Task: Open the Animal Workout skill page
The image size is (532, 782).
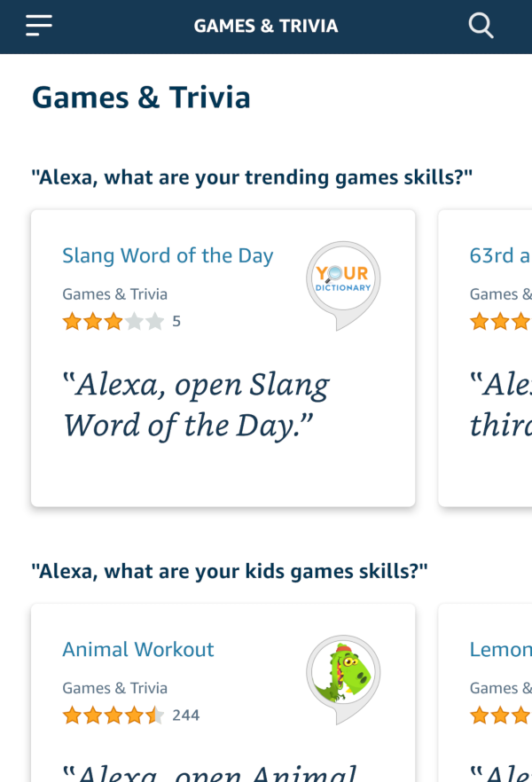Action: coord(137,649)
